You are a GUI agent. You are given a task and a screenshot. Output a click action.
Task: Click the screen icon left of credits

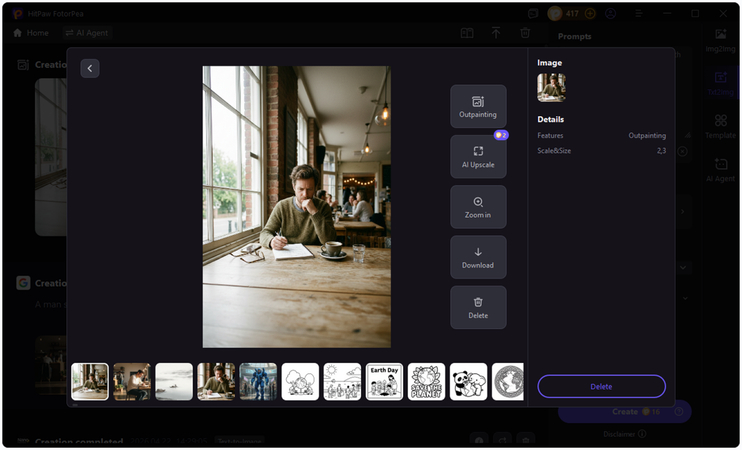click(533, 14)
